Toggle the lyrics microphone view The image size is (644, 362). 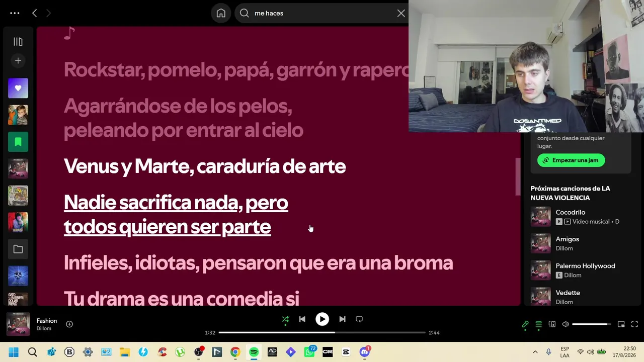tap(525, 324)
